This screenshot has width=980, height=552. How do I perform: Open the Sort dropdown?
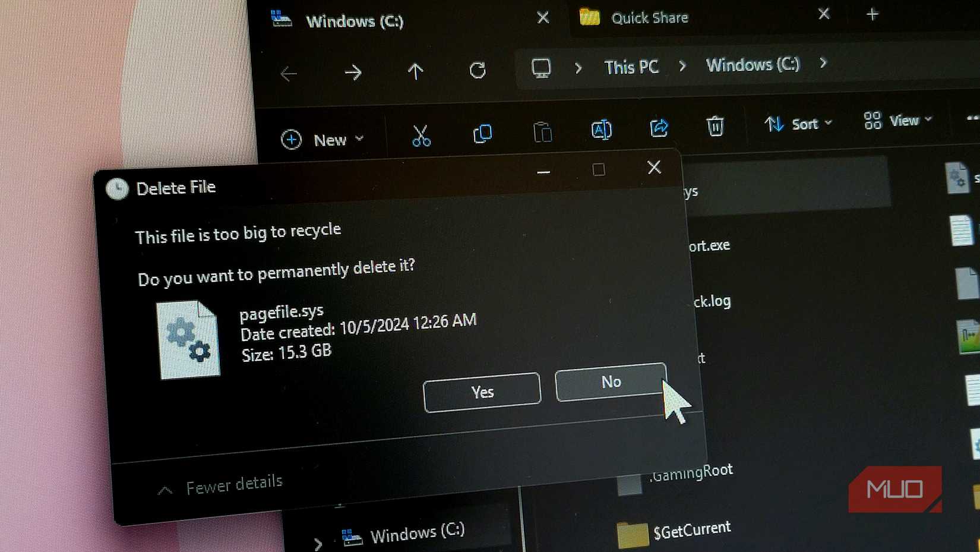coord(798,124)
